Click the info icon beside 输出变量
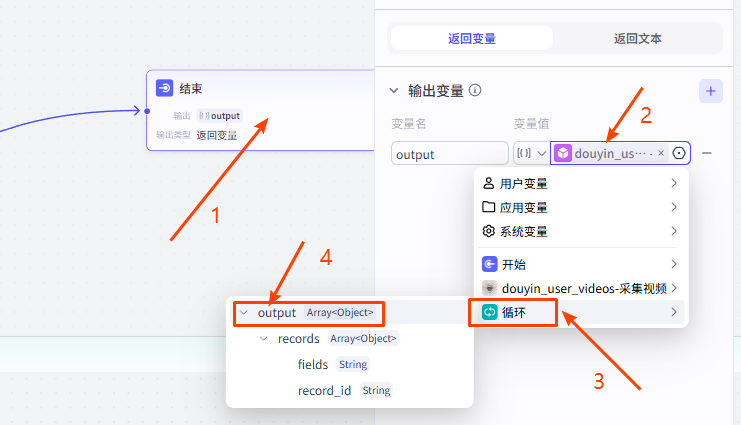This screenshot has height=425, width=741. (475, 90)
